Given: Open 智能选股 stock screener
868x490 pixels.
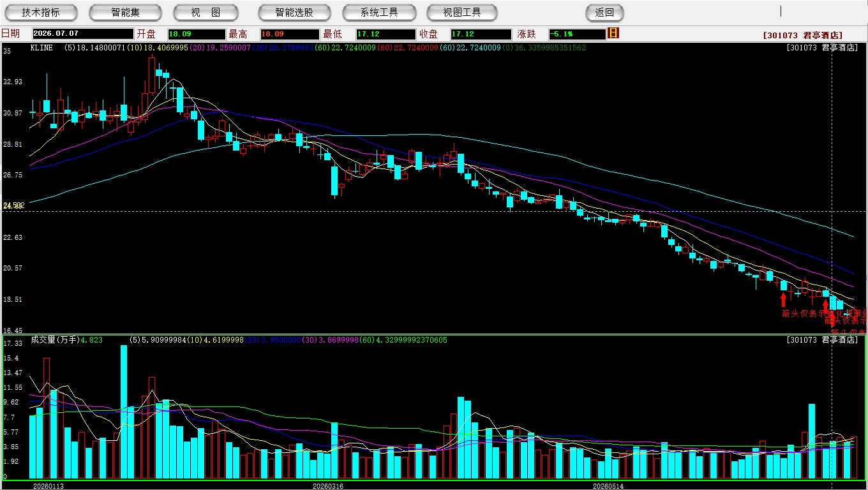Looking at the screenshot, I should pyautogui.click(x=294, y=12).
